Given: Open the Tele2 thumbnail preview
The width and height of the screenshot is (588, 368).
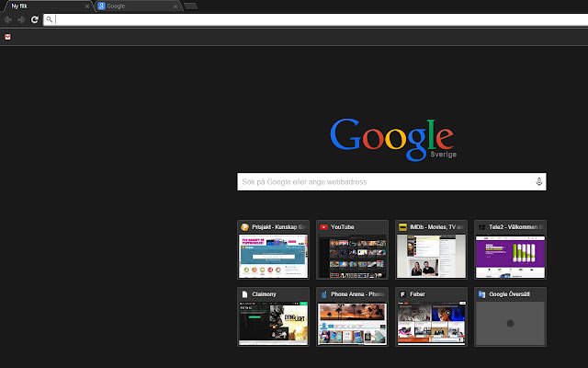Looking at the screenshot, I should 511,257.
